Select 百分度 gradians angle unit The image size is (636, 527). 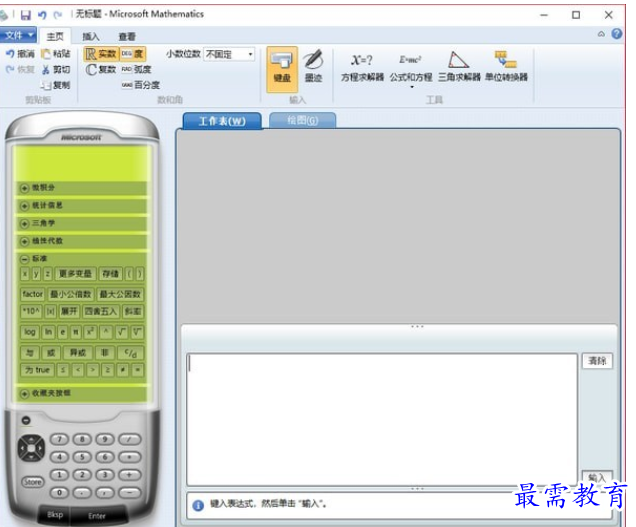coord(141,85)
